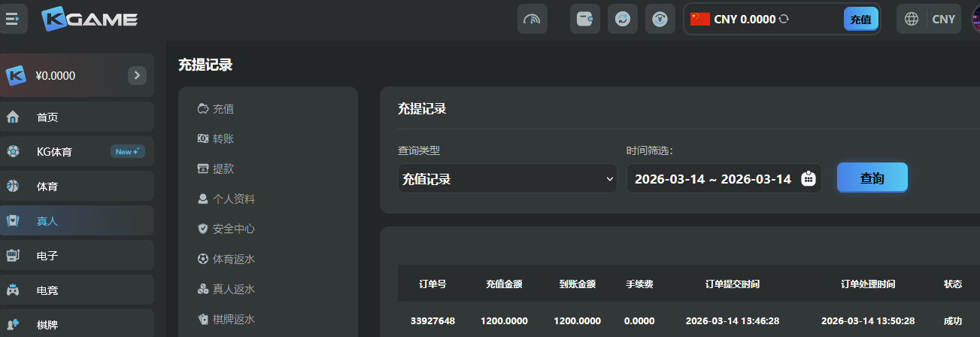
Task: Open KG体育 in the sidebar
Action: point(54,152)
